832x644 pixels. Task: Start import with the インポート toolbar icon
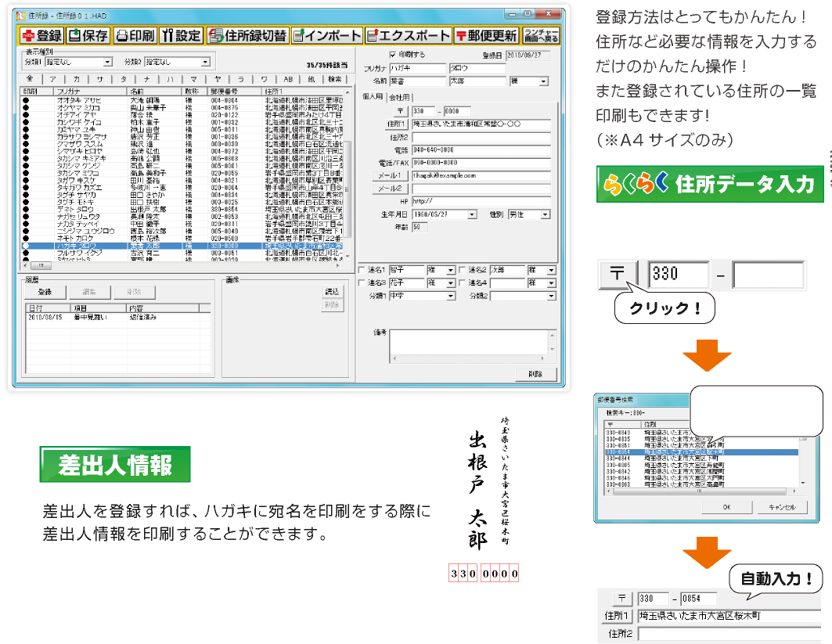327,36
